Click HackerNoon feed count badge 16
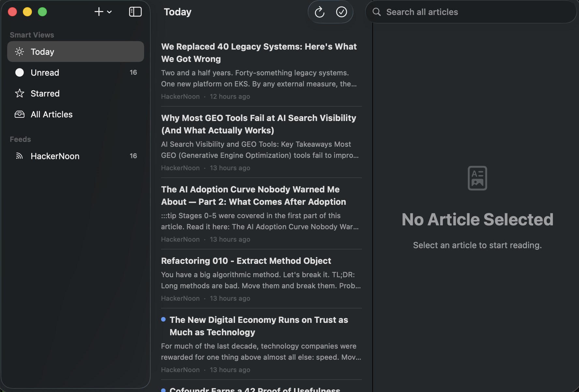The image size is (579, 392). [133, 156]
